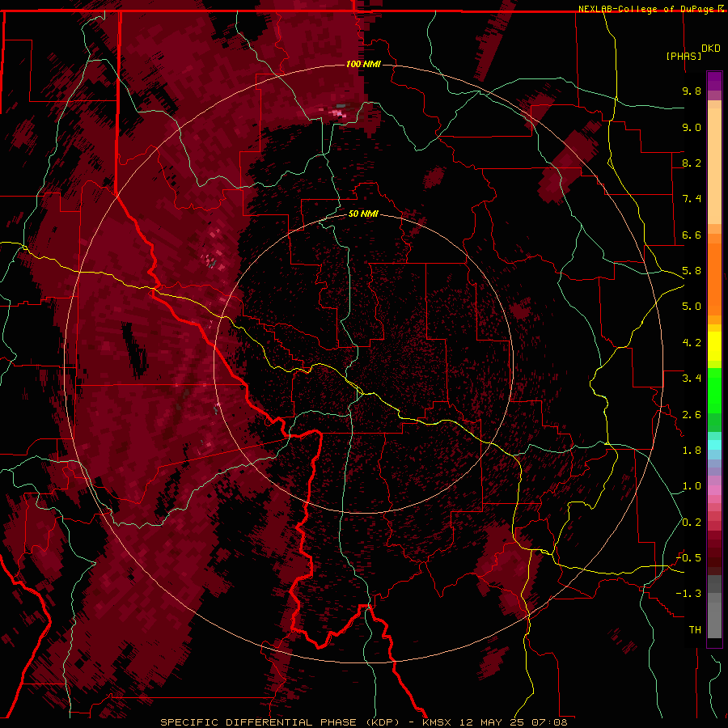Click the 7.4 scale value

pos(692,199)
